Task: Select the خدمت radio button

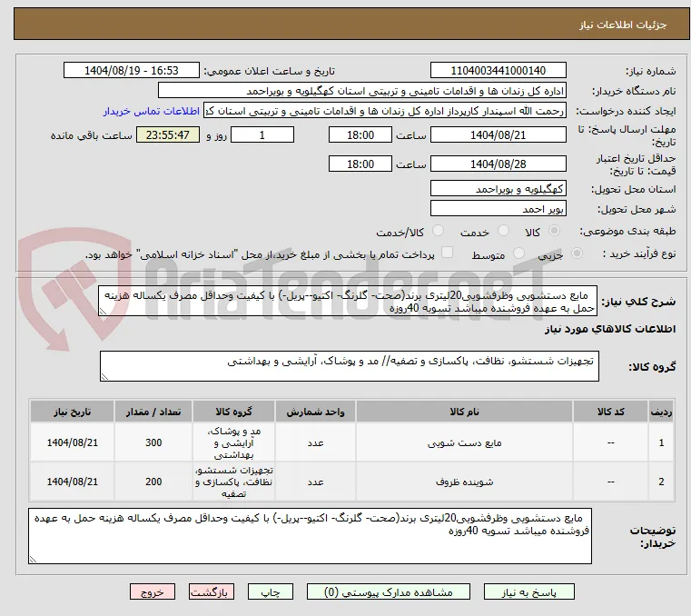Action: coord(503,231)
